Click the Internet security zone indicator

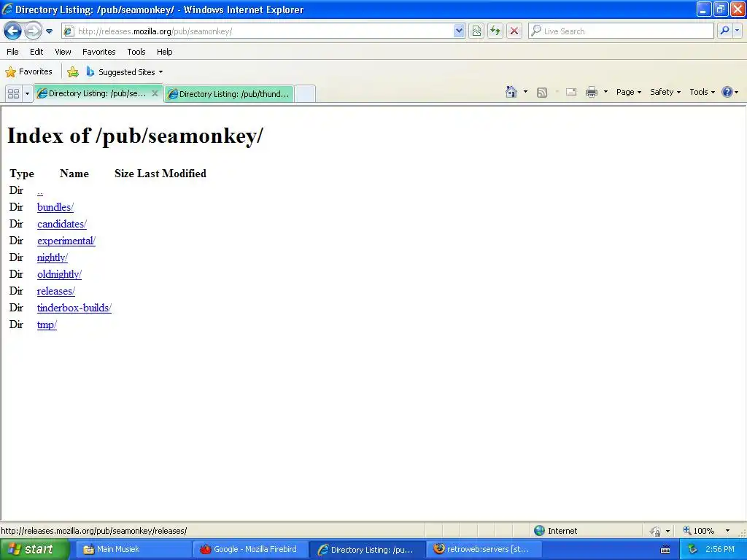tap(555, 531)
